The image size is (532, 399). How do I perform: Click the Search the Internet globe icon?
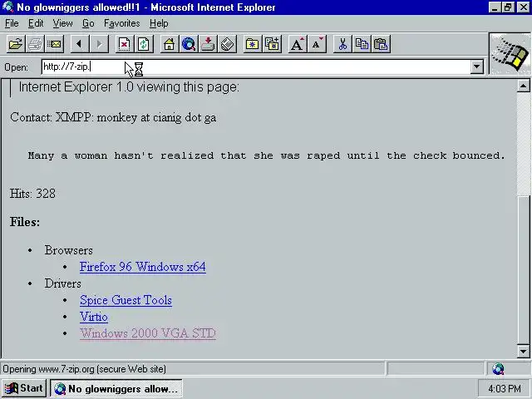click(x=189, y=44)
